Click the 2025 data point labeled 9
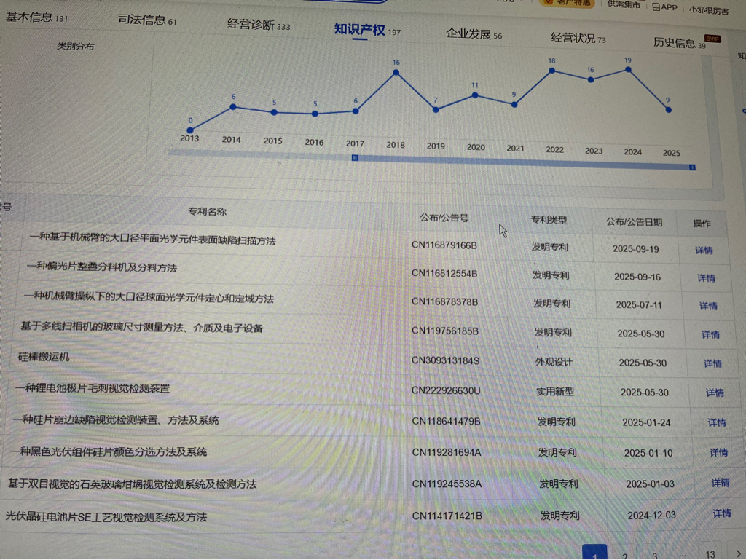746x560 pixels. pyautogui.click(x=669, y=110)
